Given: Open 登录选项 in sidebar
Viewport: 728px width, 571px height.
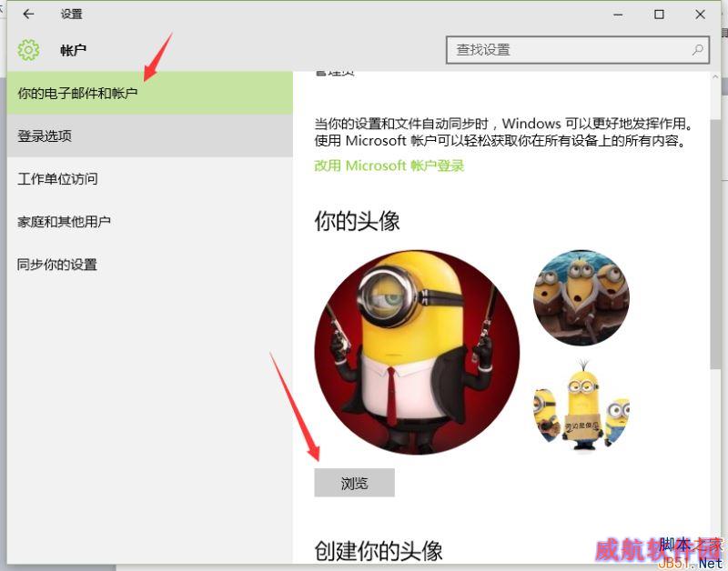Looking at the screenshot, I should pyautogui.click(x=149, y=135).
